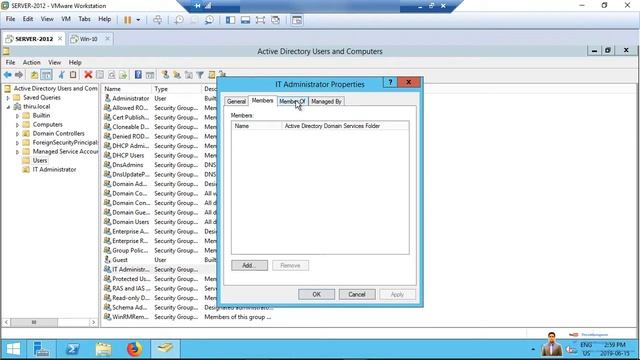
Task: Open VMware Tabs menu
Action: point(84,19)
